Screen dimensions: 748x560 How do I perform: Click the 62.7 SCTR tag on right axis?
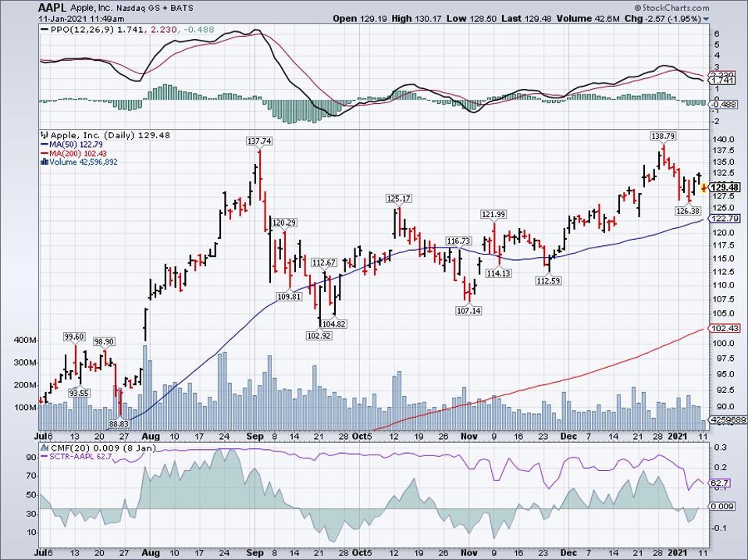721,483
